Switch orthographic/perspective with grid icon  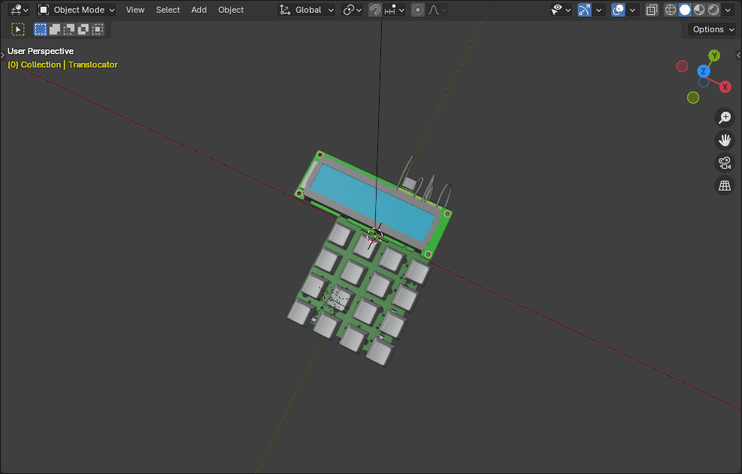tap(724, 186)
